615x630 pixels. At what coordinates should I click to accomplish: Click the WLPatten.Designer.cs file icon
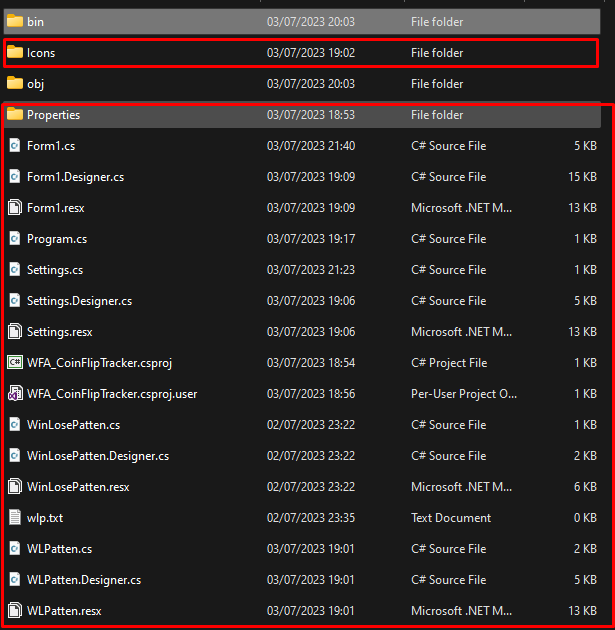[x=15, y=579]
